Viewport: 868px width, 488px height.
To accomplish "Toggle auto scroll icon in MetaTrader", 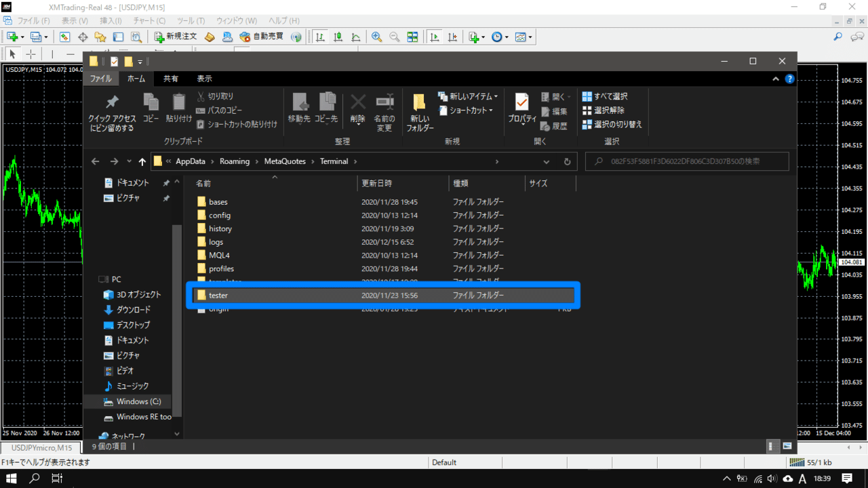I will 435,37.
